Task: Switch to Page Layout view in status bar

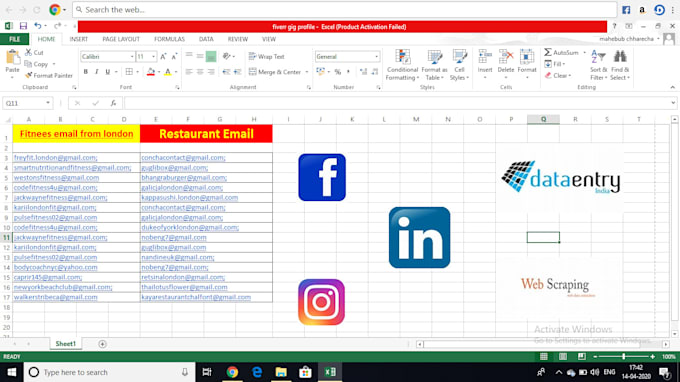Action: point(562,356)
